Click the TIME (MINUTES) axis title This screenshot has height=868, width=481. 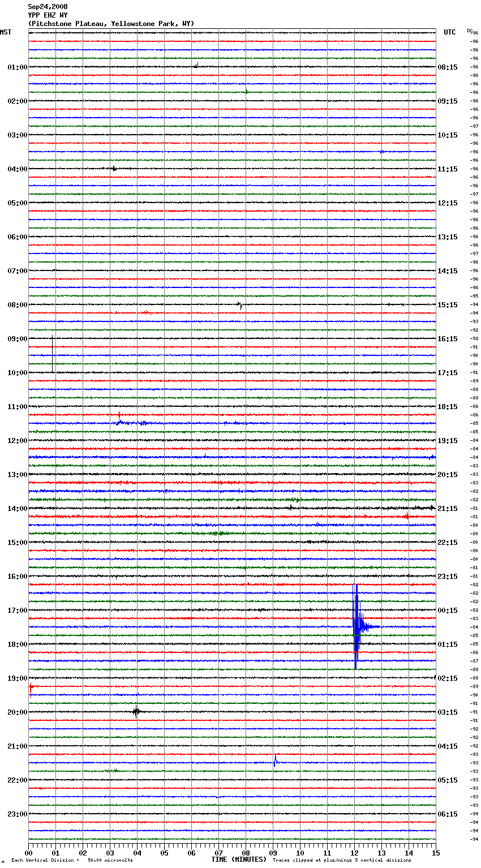pos(239,860)
